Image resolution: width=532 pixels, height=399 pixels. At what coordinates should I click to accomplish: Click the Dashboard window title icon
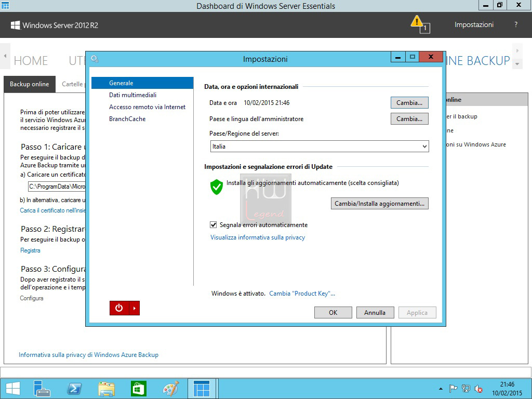[x=5, y=5]
